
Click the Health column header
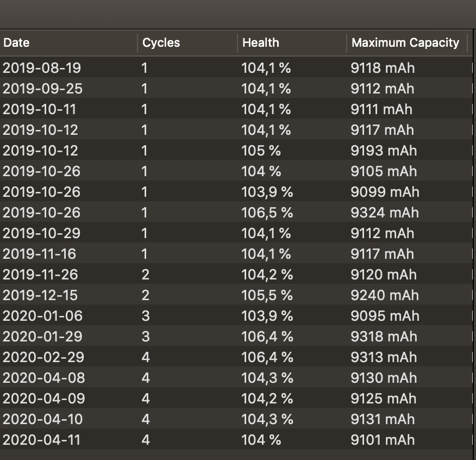292,43
